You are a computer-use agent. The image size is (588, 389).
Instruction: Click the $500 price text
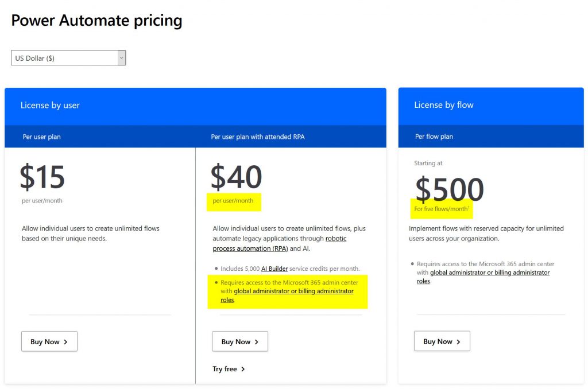[x=450, y=189]
